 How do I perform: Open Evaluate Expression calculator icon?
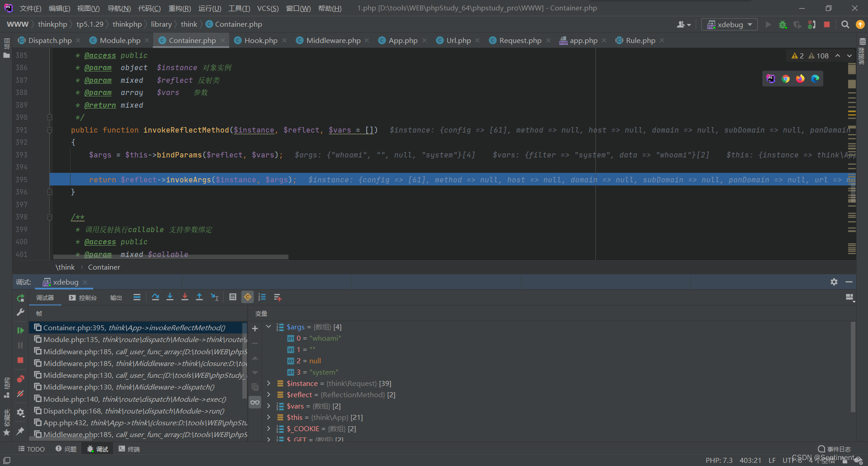pyautogui.click(x=233, y=297)
